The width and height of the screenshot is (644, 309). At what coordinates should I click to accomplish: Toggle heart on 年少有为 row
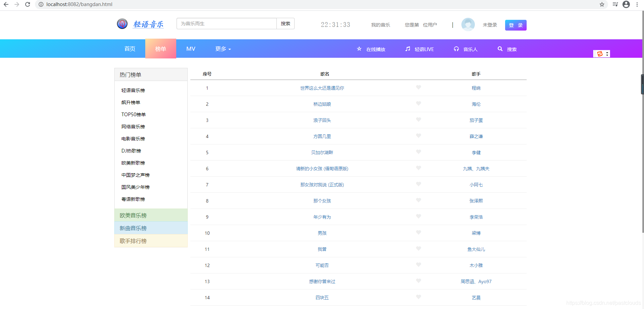click(x=418, y=217)
